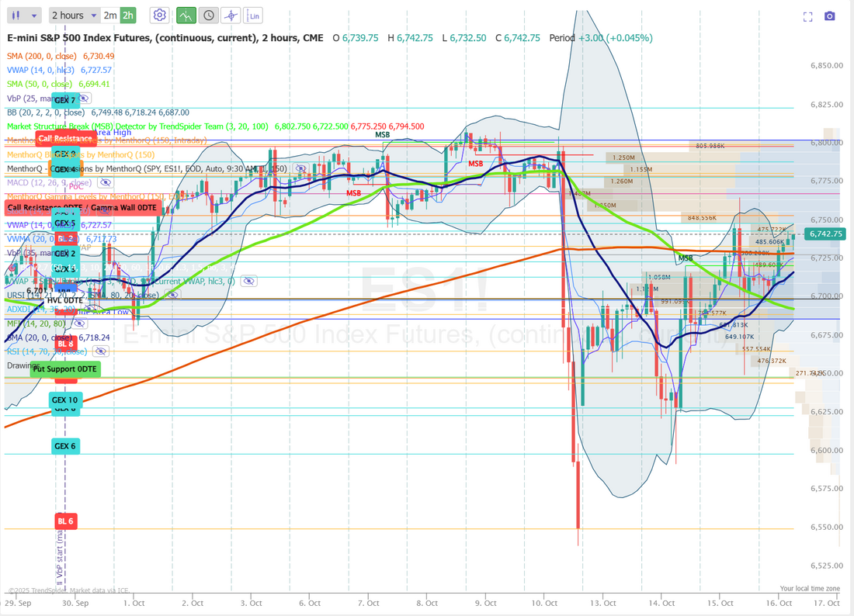Viewport: 854px width, 616px height.
Task: Toggle MACD indicator visibility eye
Action: (x=106, y=183)
